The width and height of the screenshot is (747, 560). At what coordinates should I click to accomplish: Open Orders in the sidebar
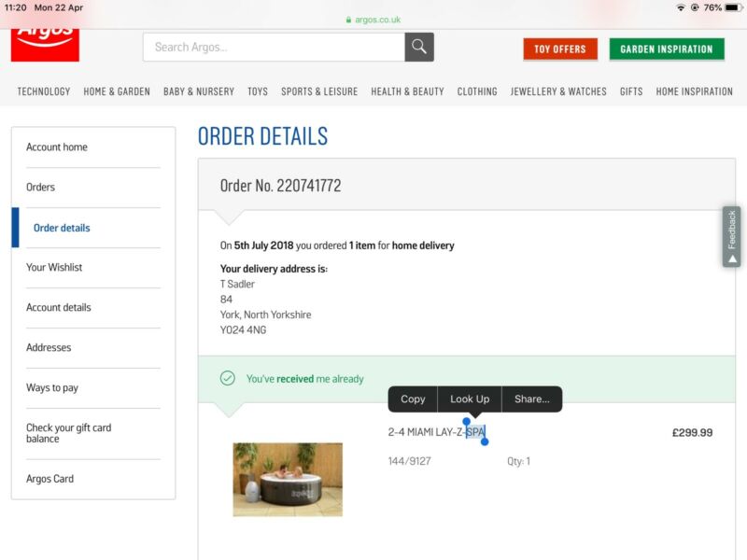tap(40, 188)
